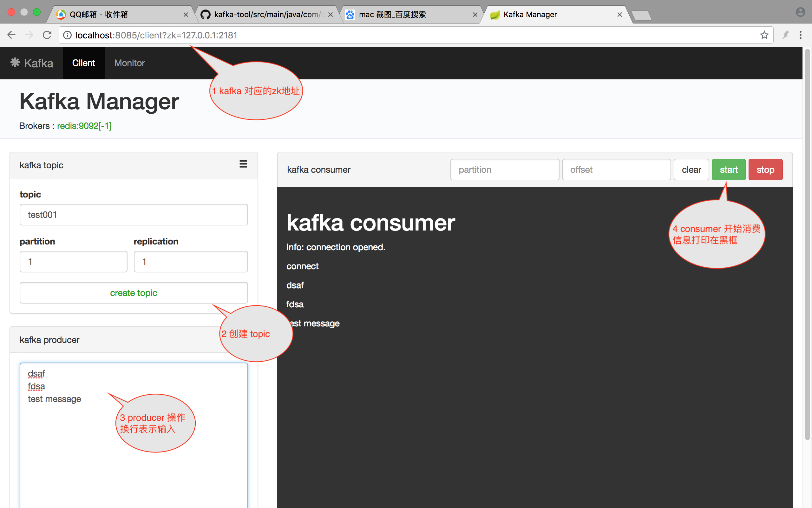Bookmark this page with the star icon
The height and width of the screenshot is (508, 812).
pyautogui.click(x=764, y=35)
